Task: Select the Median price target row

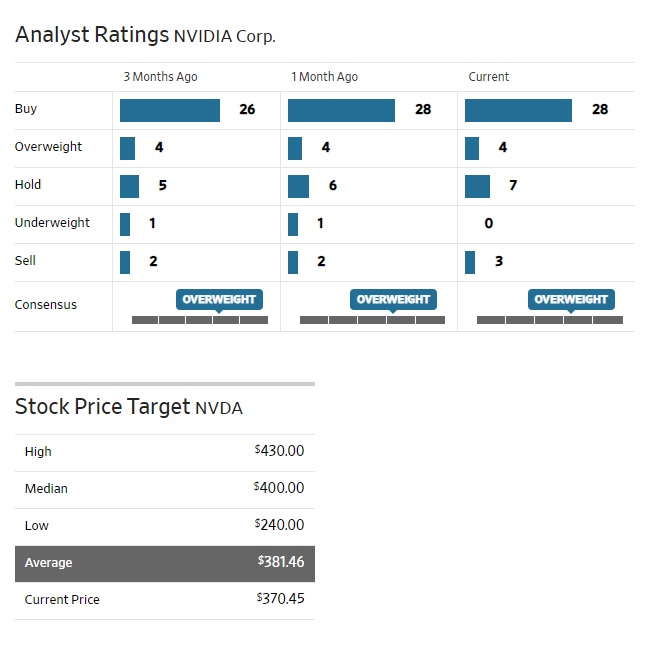Action: [165, 489]
